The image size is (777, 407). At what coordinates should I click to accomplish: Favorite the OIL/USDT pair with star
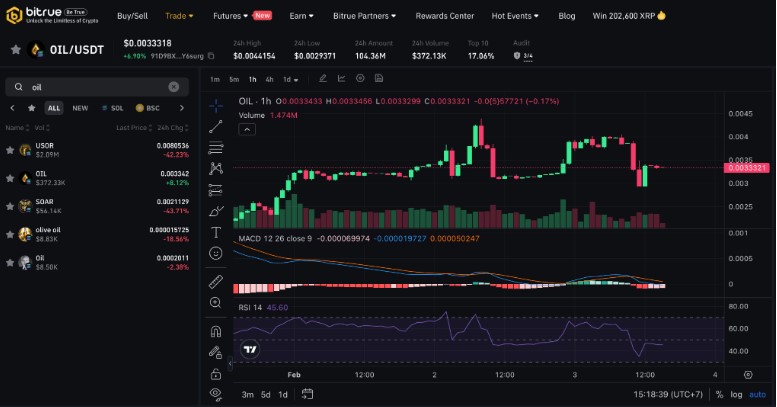coord(15,50)
